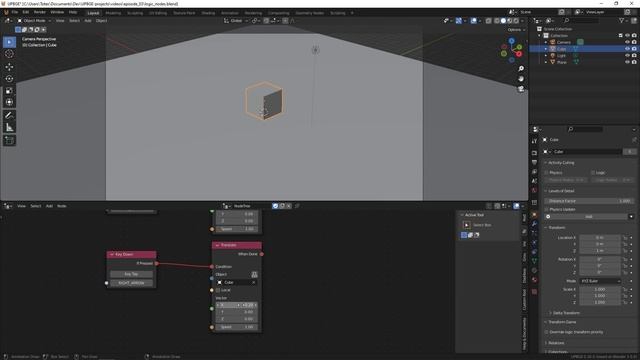This screenshot has width=640, height=360.
Task: Select the Cursor tool
Action: (9, 54)
